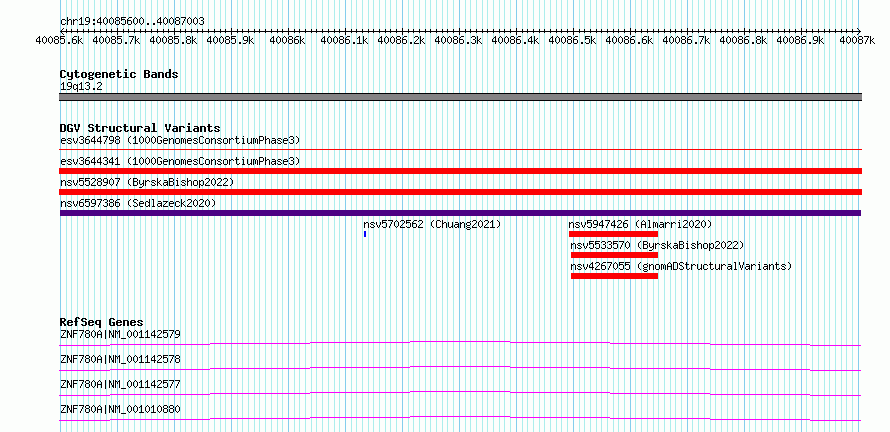The image size is (890, 432).
Task: Open transcript ZNF780A|NM_001142577 label
Action: (x=120, y=384)
